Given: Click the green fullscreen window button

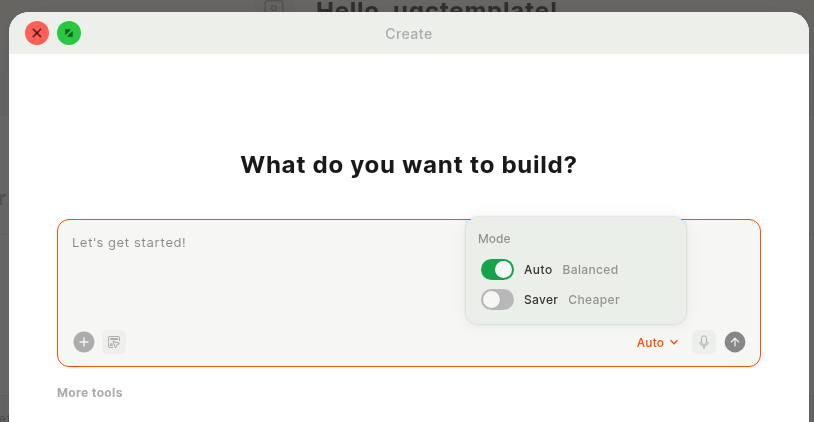Looking at the screenshot, I should [69, 33].
